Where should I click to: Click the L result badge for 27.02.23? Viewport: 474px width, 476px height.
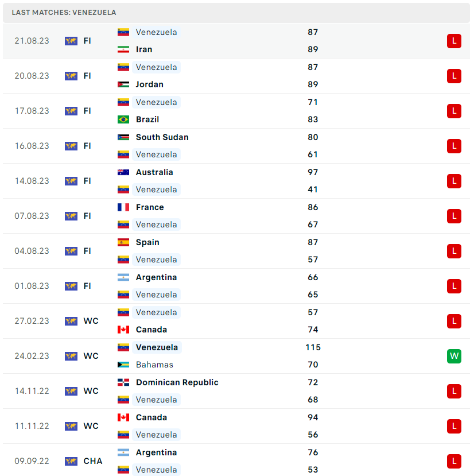(x=454, y=321)
